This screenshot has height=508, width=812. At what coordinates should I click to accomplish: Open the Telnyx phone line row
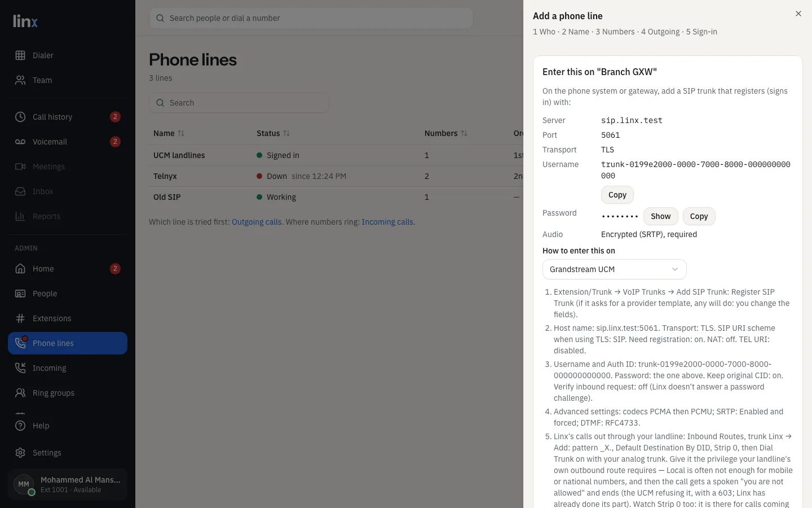(336, 176)
